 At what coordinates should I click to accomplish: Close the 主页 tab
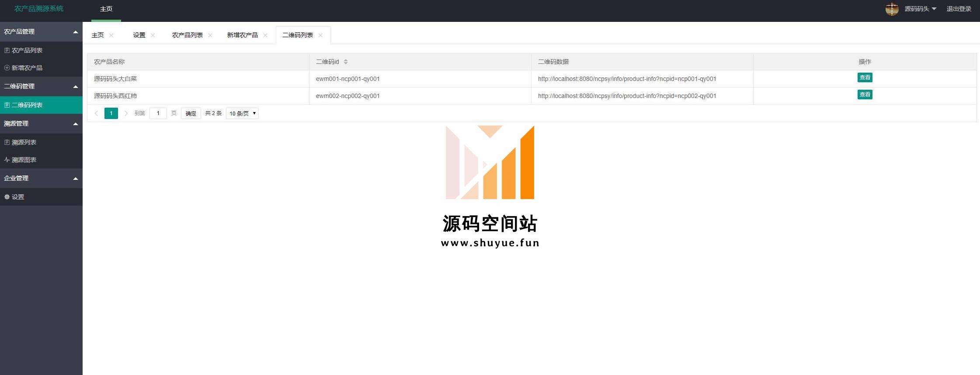point(111,35)
